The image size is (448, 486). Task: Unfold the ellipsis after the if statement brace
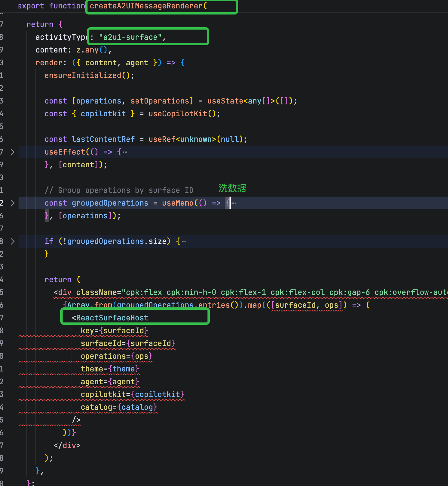(184, 242)
